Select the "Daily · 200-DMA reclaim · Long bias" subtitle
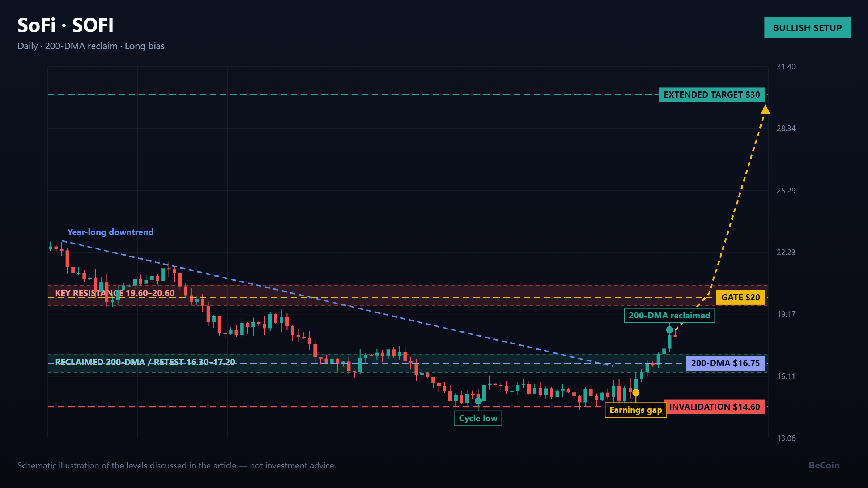Viewport: 868px width, 488px height. pos(91,46)
